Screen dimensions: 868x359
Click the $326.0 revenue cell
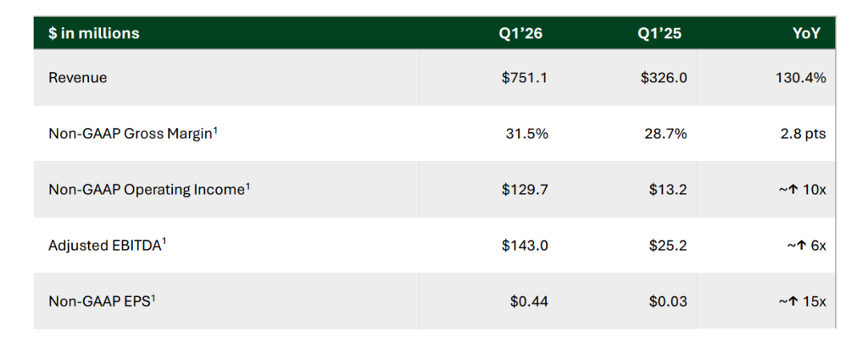coord(664,78)
